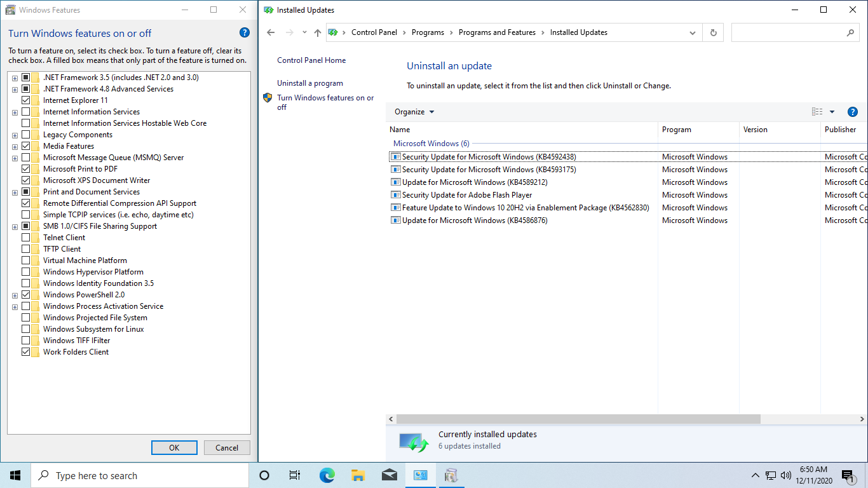Open Cortana circle on the taskbar
Screen dimensions: 868x488
264,475
